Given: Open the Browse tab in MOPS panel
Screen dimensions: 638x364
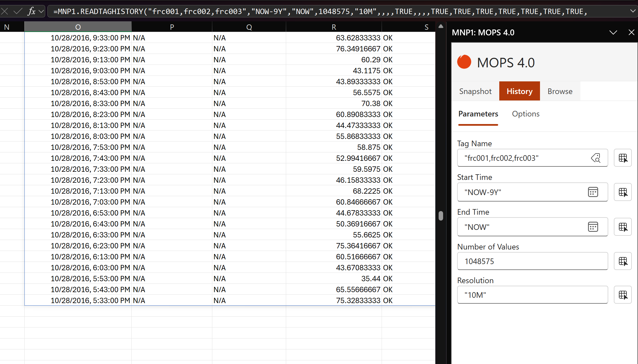Looking at the screenshot, I should point(560,91).
